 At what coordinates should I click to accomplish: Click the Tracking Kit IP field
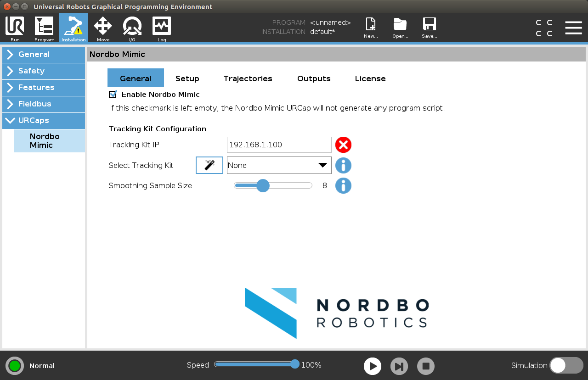(279, 145)
